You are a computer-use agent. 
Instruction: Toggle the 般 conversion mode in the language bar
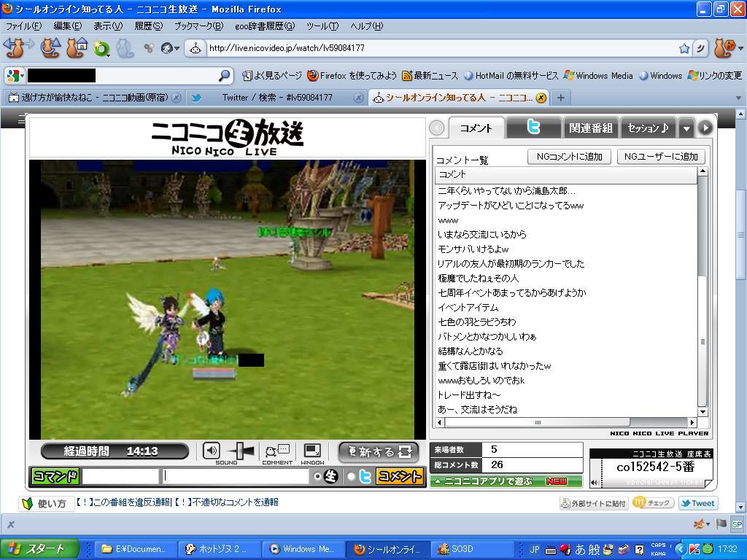(595, 550)
